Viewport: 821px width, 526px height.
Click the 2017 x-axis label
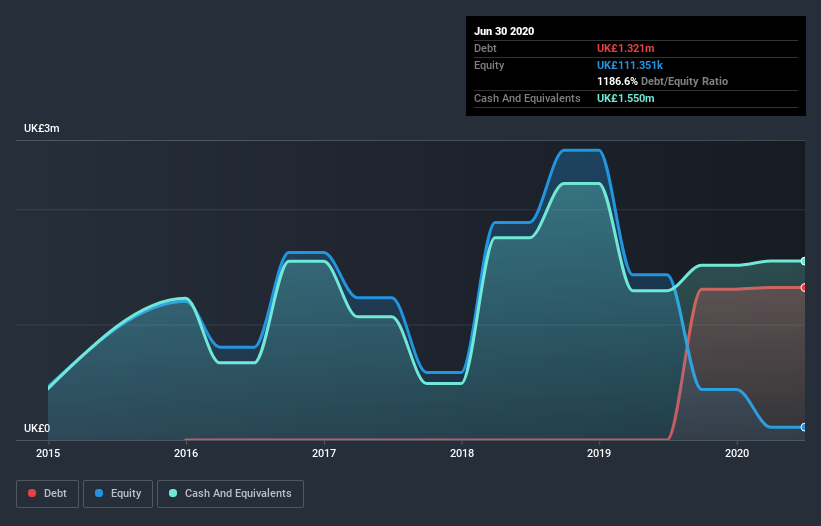click(324, 453)
